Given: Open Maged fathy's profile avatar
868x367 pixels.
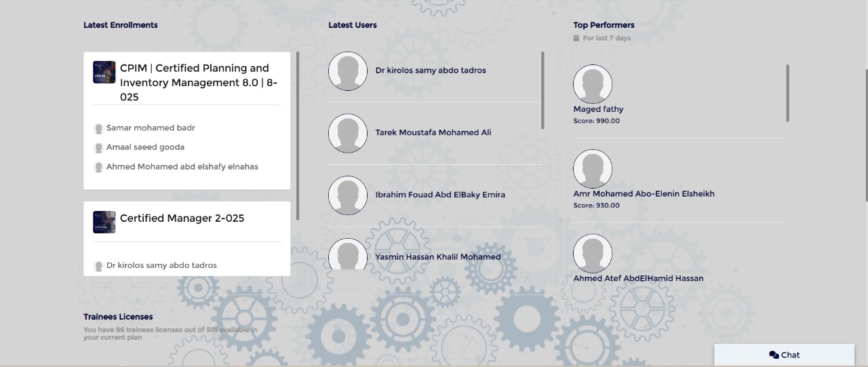Looking at the screenshot, I should [593, 84].
